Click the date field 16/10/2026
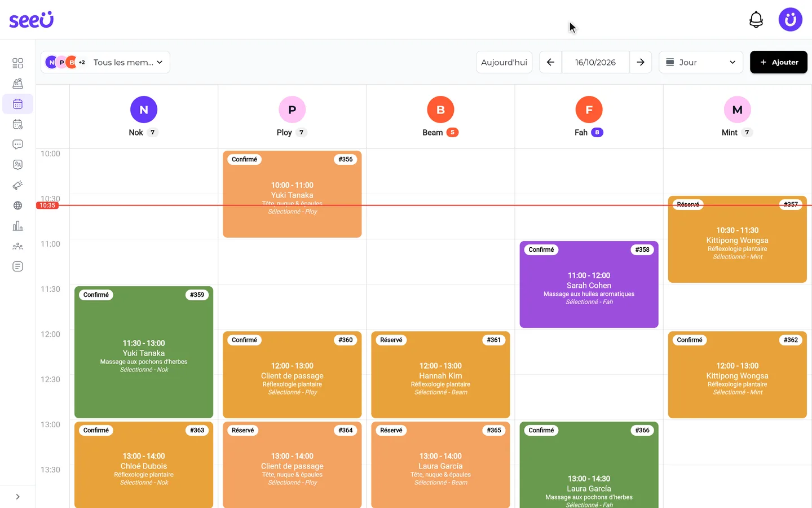The width and height of the screenshot is (812, 508). pos(595,62)
